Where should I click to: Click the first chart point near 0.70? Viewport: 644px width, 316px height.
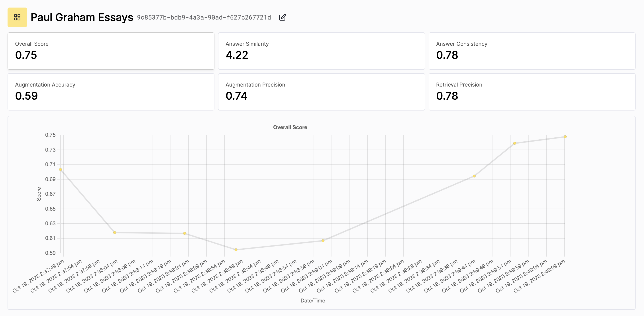pyautogui.click(x=61, y=169)
